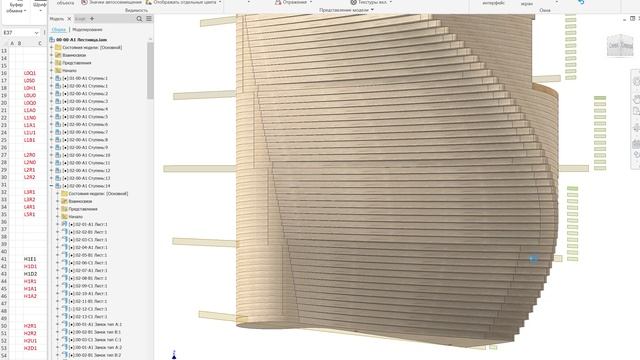Click the ViewCube in the viewport corner

coord(620,45)
